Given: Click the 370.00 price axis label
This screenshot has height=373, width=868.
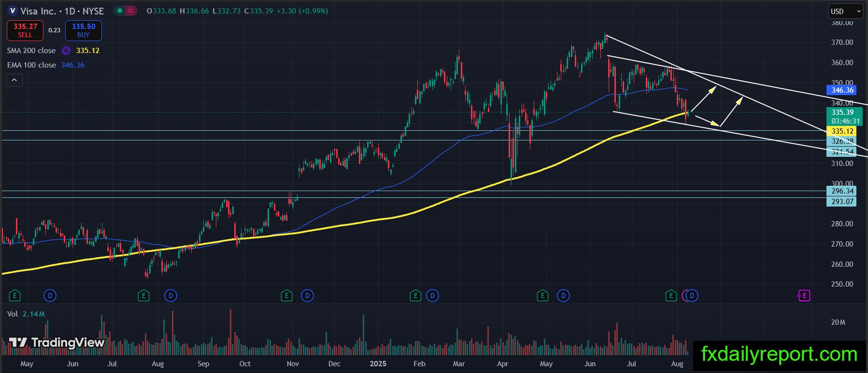Looking at the screenshot, I should [842, 42].
